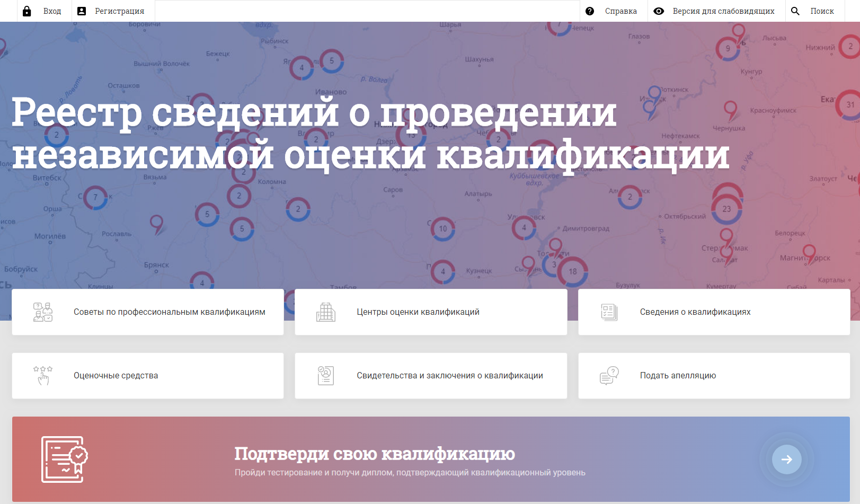860x504 pixels.
Task: Select Подать апелляцию card
Action: (x=678, y=376)
